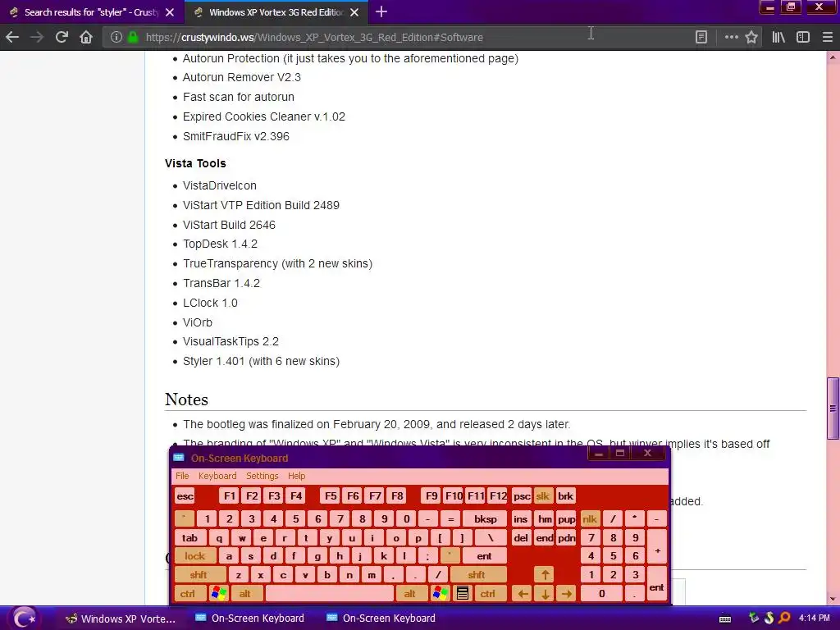Click the space bar key
This screenshot has width=840, height=630.
(x=330, y=594)
